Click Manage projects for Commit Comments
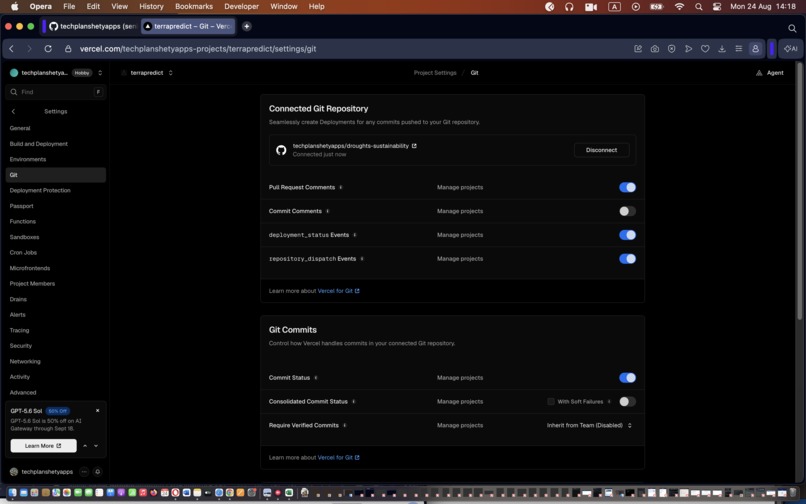This screenshot has height=504, width=806. [460, 211]
